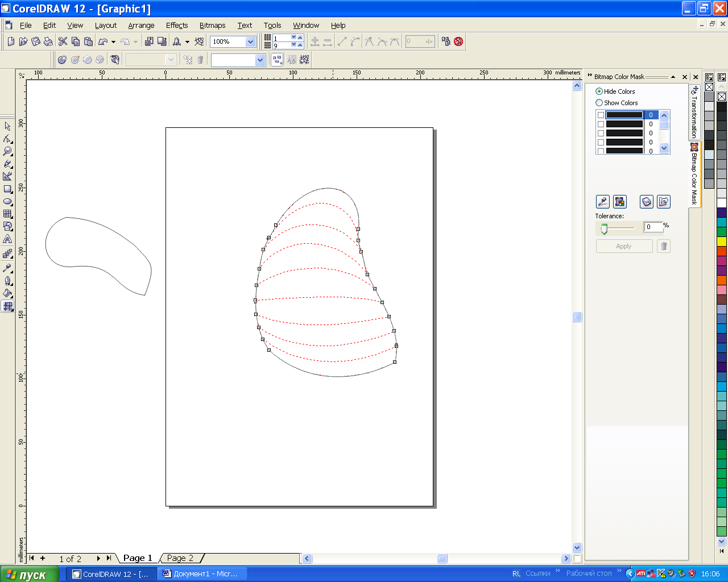Select the Shape tool in the toolbox
Screen dimensions: 728x582
[x=7, y=139]
